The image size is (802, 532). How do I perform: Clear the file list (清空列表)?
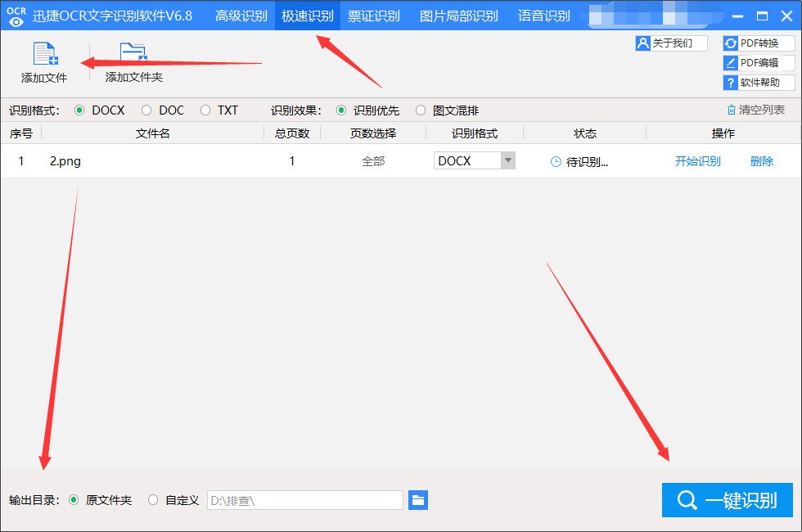tap(756, 110)
